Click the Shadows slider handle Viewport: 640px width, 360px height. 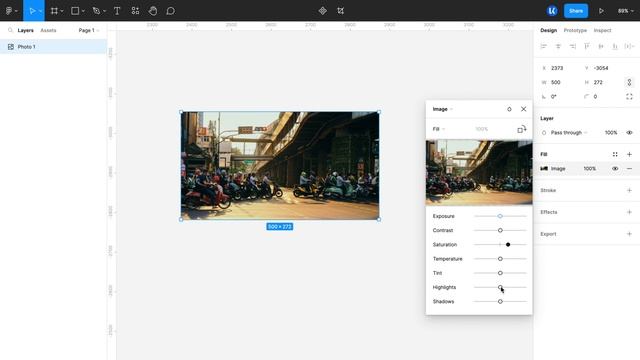tap(500, 302)
